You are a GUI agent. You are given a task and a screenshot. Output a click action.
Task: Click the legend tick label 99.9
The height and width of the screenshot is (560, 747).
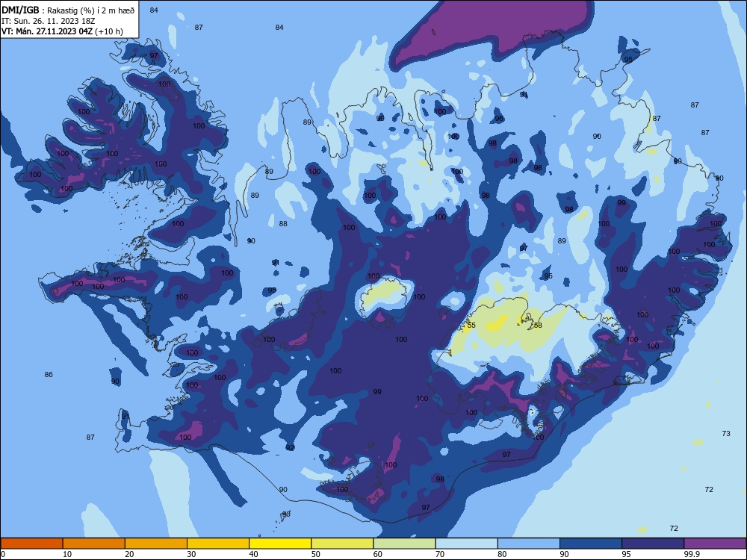tap(692, 554)
